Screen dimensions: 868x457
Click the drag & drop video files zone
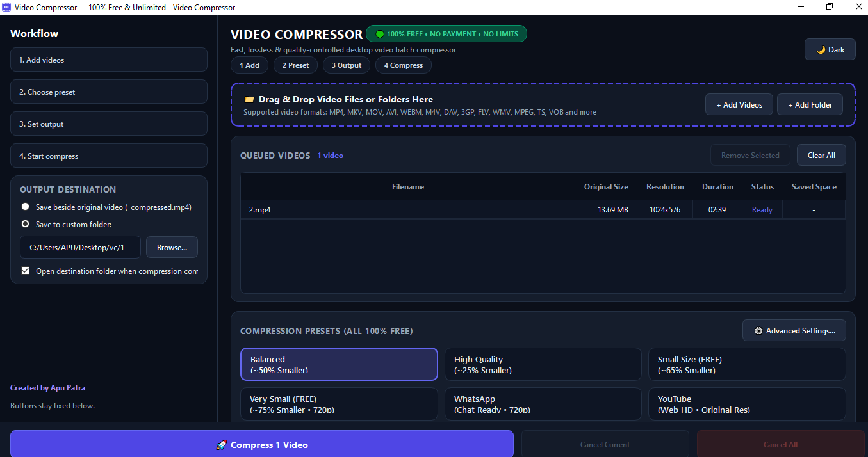coord(543,105)
